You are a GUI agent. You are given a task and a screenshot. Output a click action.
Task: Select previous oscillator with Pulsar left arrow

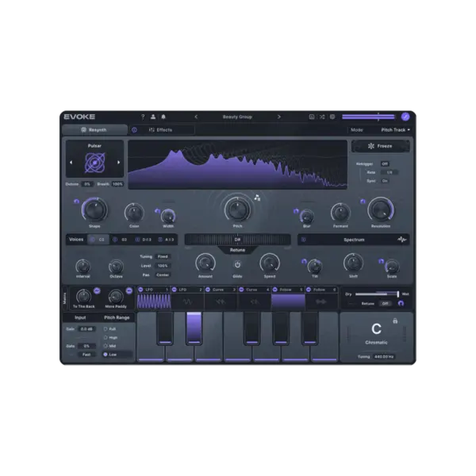[71, 163]
